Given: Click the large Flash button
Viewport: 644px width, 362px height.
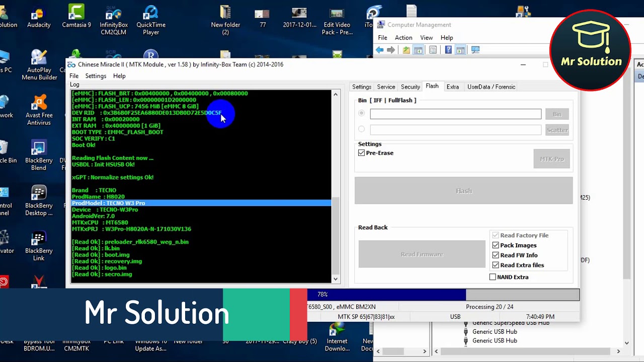Looking at the screenshot, I should click(x=464, y=191).
